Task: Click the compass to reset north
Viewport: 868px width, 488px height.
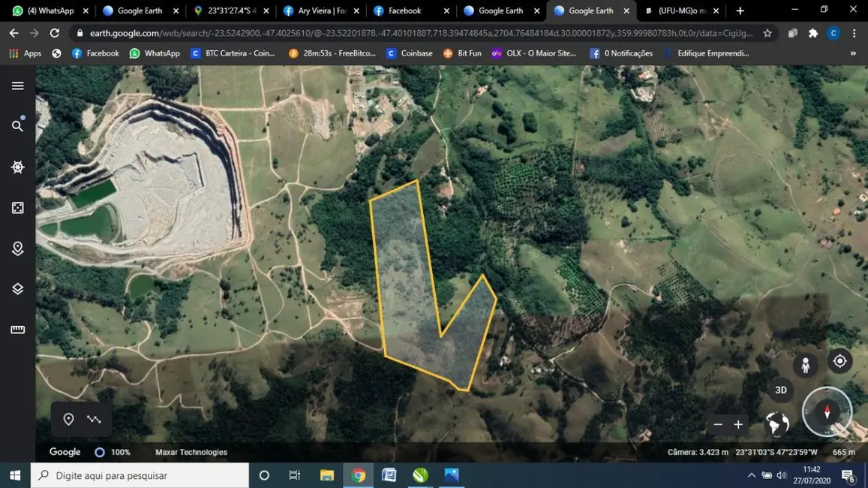Action: [827, 411]
